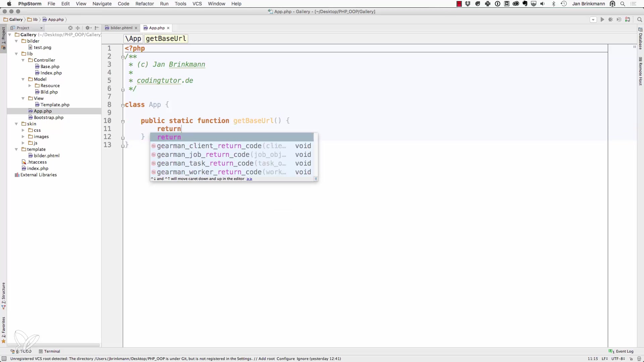Expand the Resource folder
The image size is (644, 362).
pyautogui.click(x=30, y=85)
